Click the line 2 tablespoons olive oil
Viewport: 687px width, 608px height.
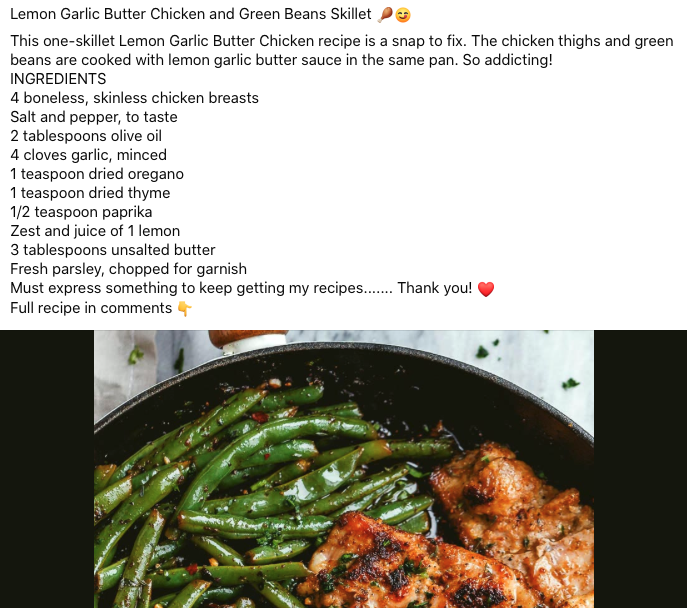[86, 136]
